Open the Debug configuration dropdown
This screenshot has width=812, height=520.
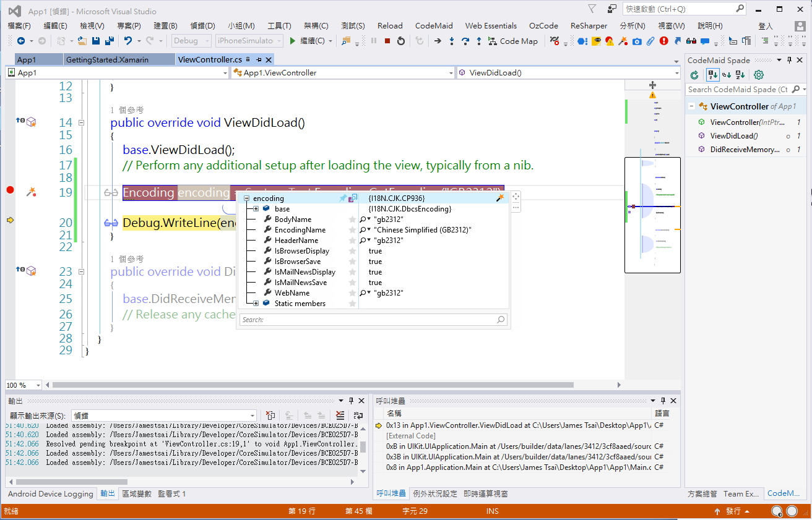[x=192, y=41]
